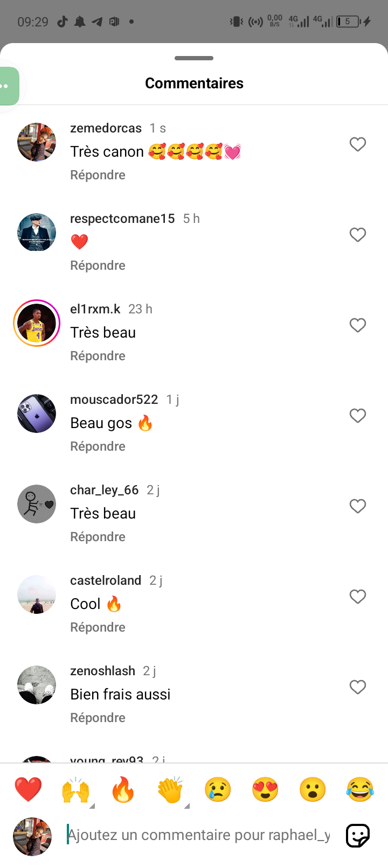Open the sticker and GIF picker
Viewport: 388px width, 868px height.
[358, 836]
